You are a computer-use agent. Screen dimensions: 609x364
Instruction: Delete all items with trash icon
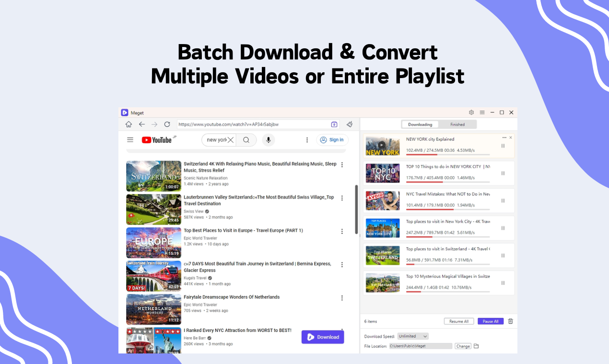click(x=511, y=321)
